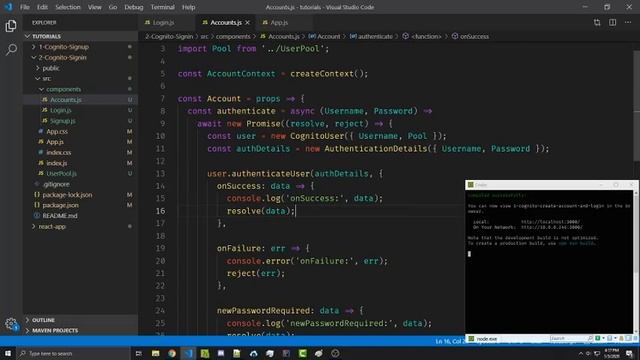Image resolution: width=640 pixels, height=360 pixels.
Task: Click the Cmder icon in console title bar
Action: (471, 185)
